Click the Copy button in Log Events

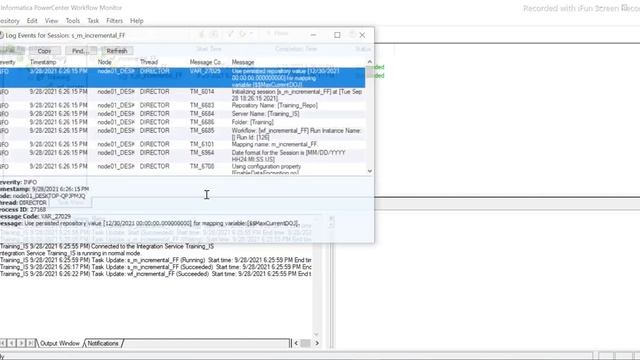44,51
